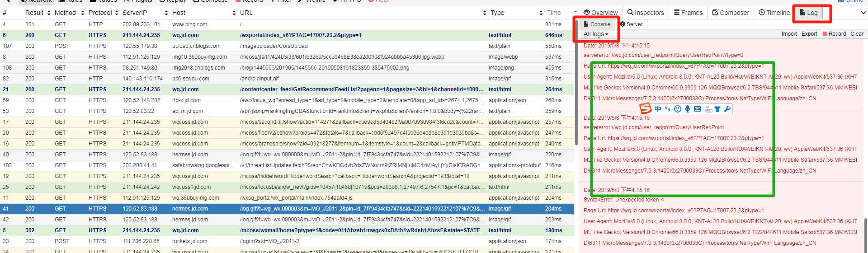Viewport: 868px width, 253px height.
Task: Click the # column header
Action: 5,13
